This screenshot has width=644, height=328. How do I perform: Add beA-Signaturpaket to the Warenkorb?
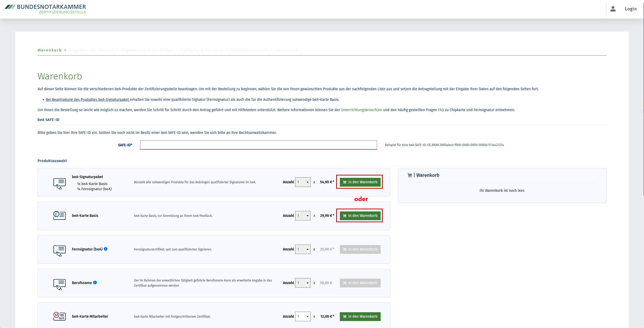(x=360, y=182)
